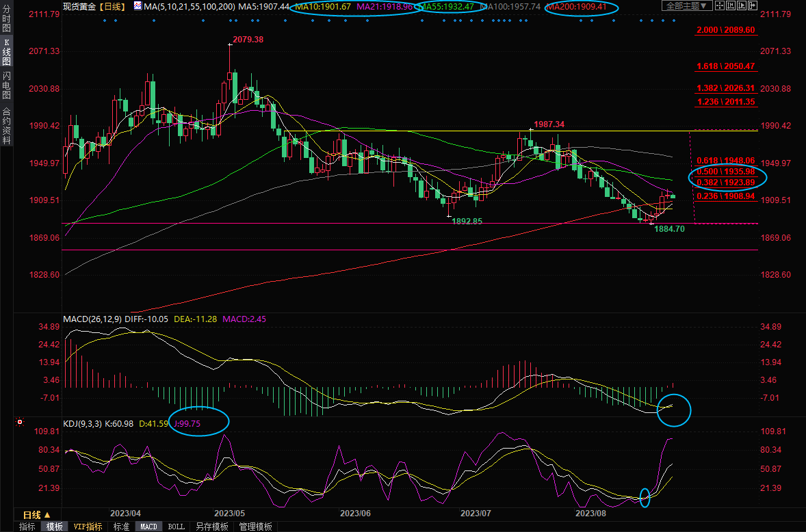The width and height of the screenshot is (806, 532).
Task: Switch to the 指标 tab
Action: coord(27,527)
